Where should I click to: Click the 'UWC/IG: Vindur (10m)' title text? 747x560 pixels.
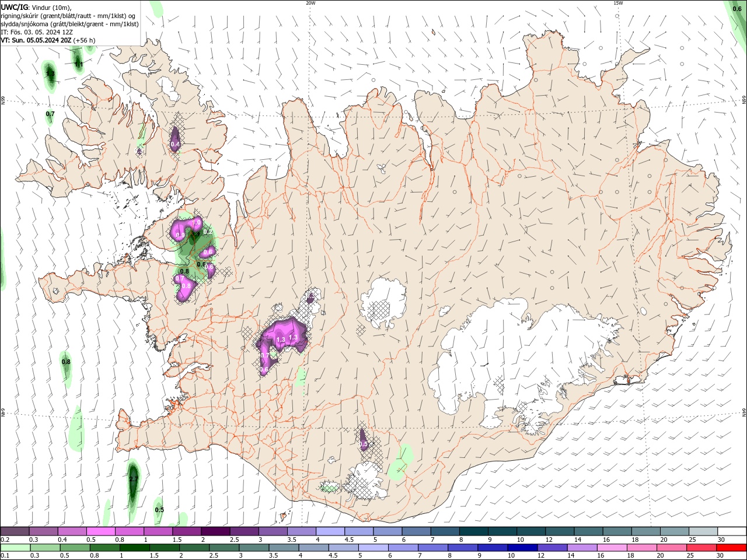36,7
